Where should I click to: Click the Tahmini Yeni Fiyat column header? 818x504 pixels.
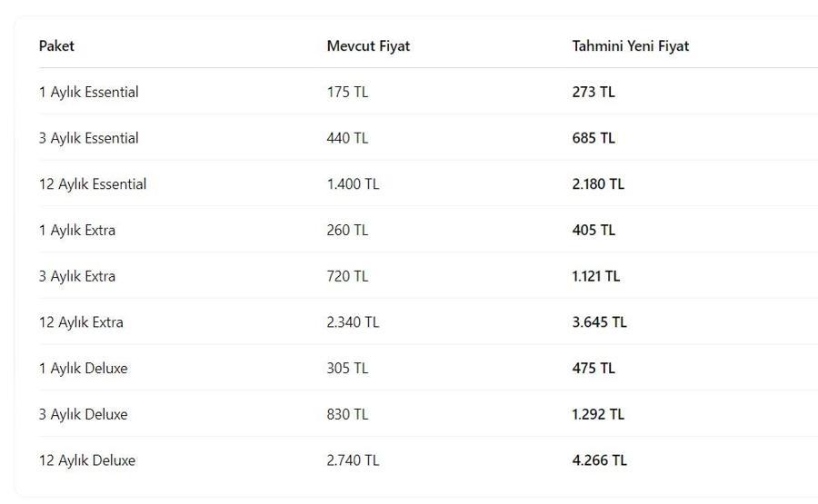[630, 46]
